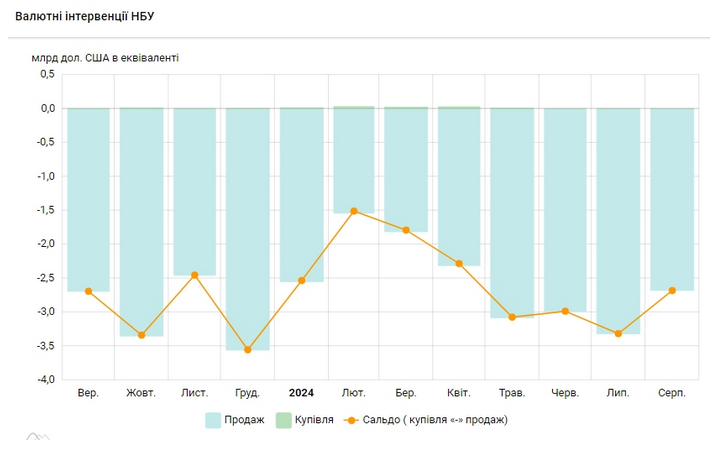Select the Жовт. sales bar
This screenshot has height=451, width=721.
pyautogui.click(x=141, y=222)
